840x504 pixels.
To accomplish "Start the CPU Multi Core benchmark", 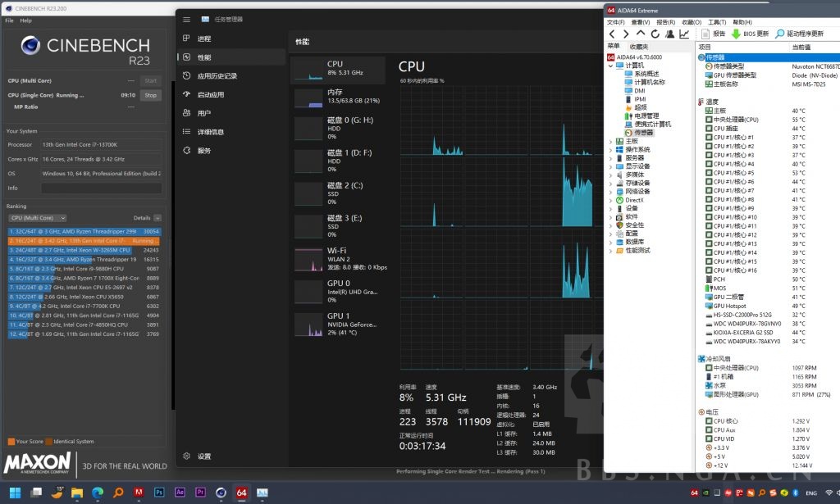I will tap(150, 80).
